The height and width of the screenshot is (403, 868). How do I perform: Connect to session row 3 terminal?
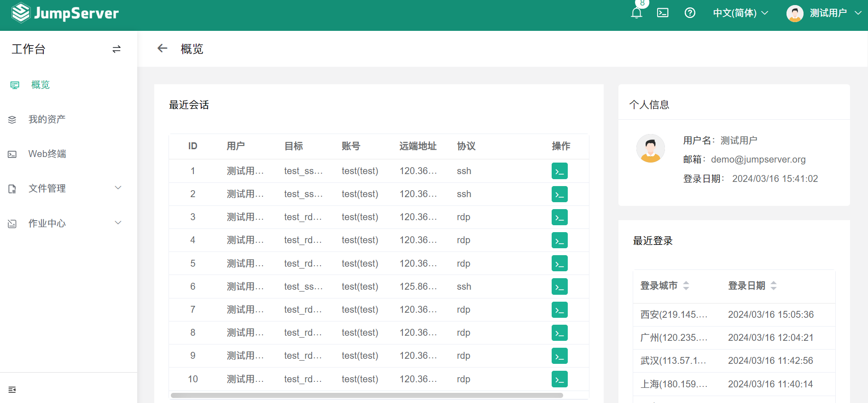(559, 217)
